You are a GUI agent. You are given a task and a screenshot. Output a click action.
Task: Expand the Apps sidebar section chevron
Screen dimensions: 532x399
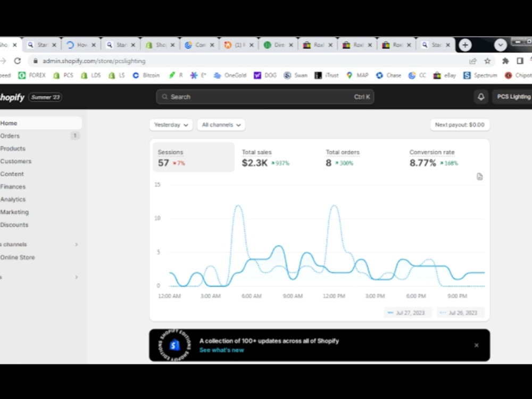pos(76,277)
